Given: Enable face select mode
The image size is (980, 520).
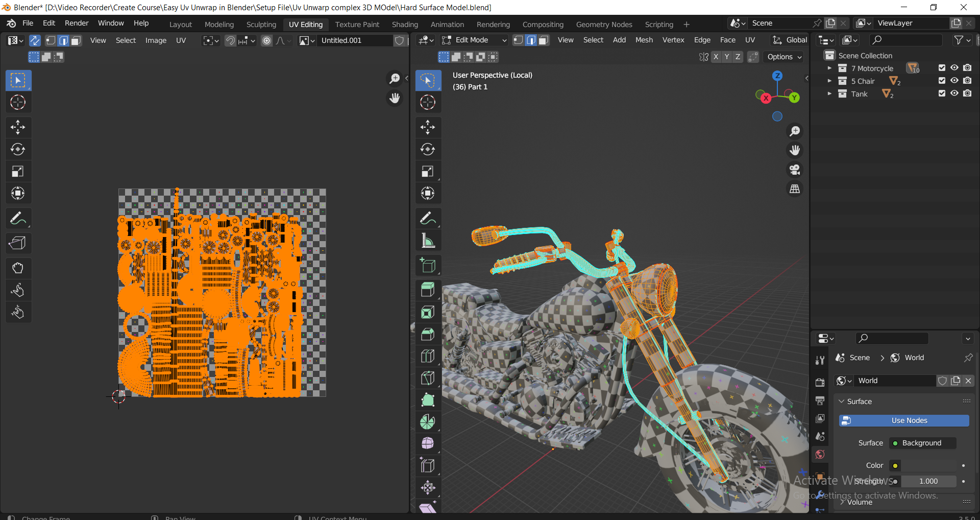Looking at the screenshot, I should click(544, 40).
